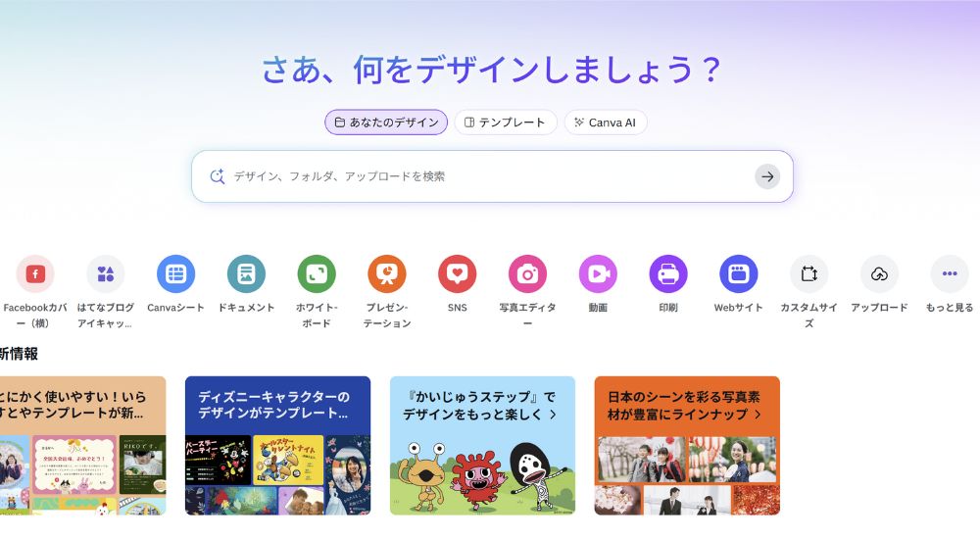Click the ドキュメント document icon
This screenshot has width=980, height=539.
246,273
